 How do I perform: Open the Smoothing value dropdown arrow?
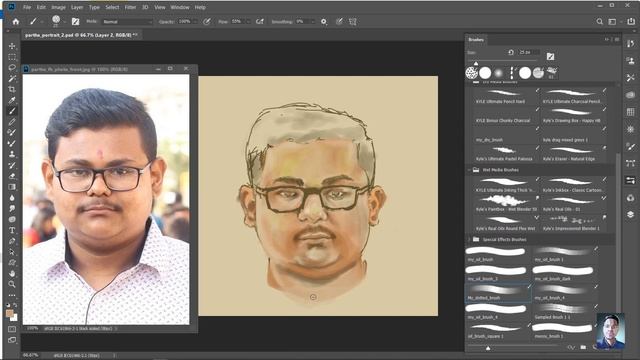[313, 22]
